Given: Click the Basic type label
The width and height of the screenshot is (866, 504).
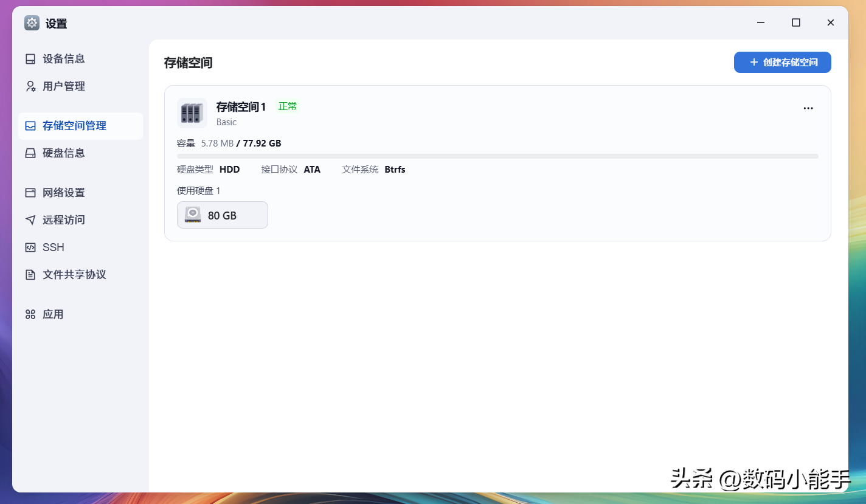Looking at the screenshot, I should [x=227, y=122].
